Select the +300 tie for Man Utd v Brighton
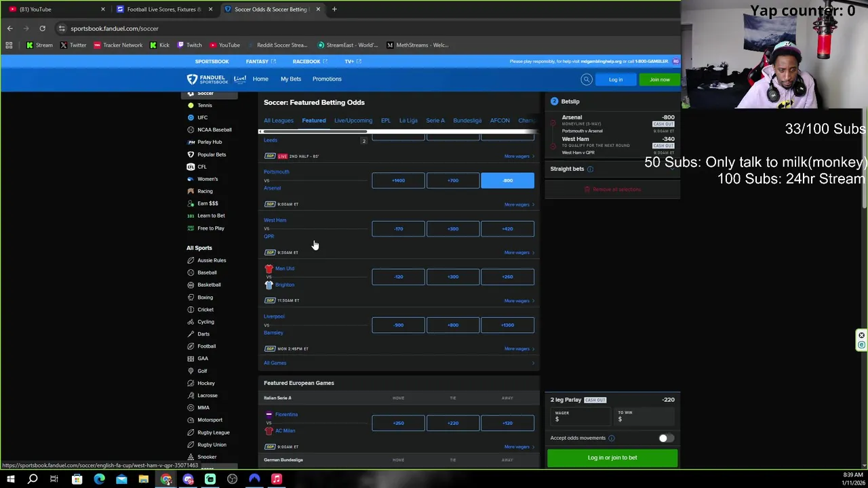This screenshot has width=868, height=488. click(x=453, y=277)
